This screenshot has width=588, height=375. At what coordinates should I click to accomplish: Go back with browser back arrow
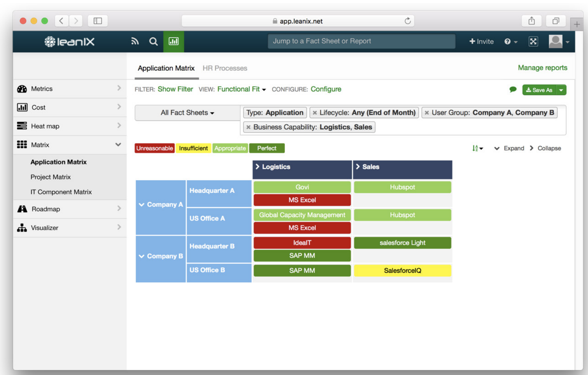click(x=61, y=21)
